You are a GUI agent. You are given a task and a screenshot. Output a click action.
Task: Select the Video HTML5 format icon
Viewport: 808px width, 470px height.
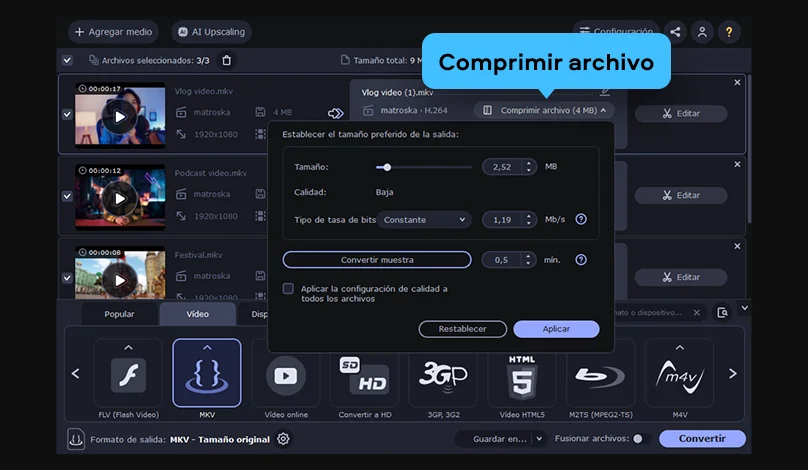(x=521, y=379)
